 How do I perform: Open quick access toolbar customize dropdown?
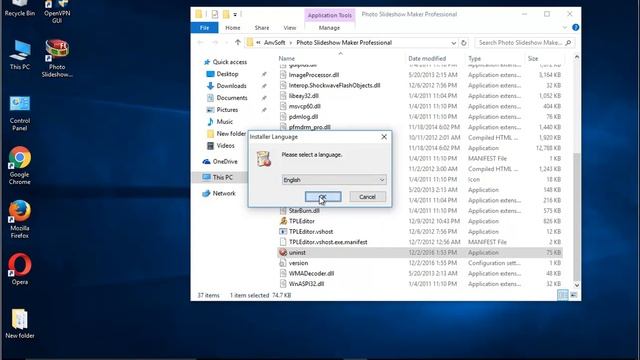(x=235, y=15)
